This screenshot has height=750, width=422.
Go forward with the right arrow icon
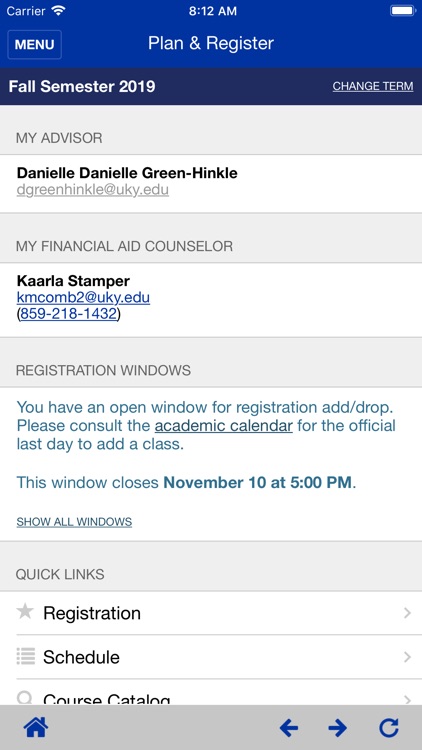[338, 728]
